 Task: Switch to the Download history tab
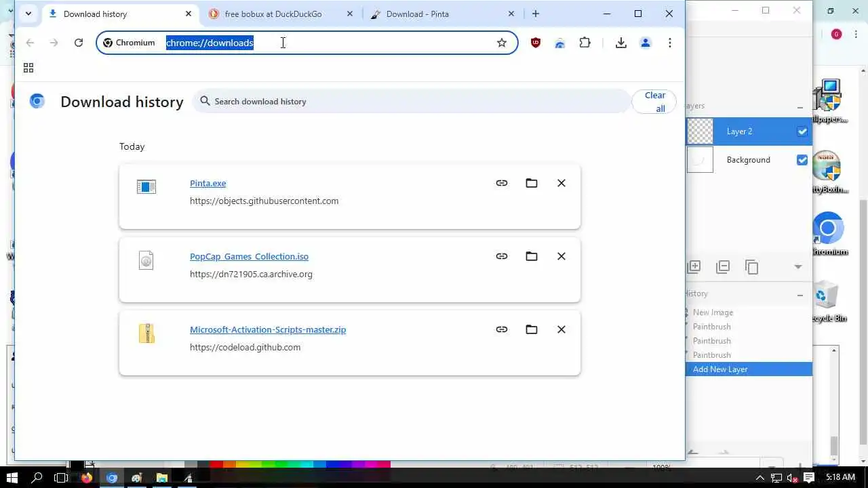coord(121,14)
